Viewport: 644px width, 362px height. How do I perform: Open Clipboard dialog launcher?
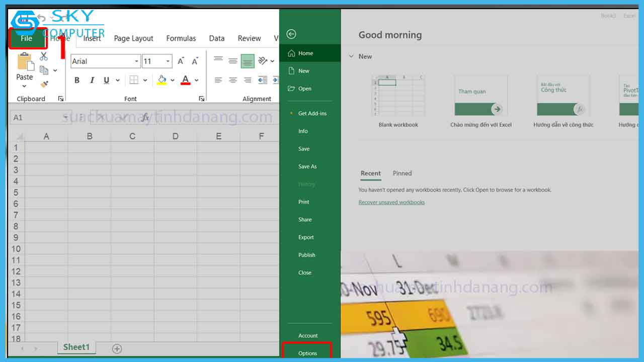(x=61, y=99)
